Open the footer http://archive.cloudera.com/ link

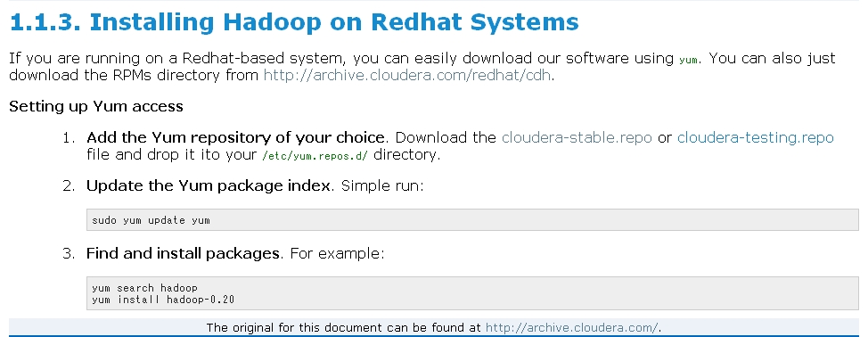(572, 327)
